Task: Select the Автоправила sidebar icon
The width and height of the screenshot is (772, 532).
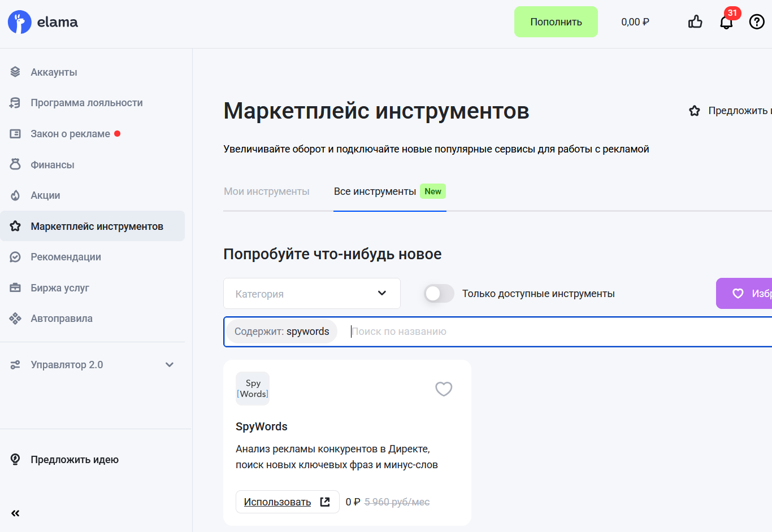Action: pyautogui.click(x=15, y=318)
